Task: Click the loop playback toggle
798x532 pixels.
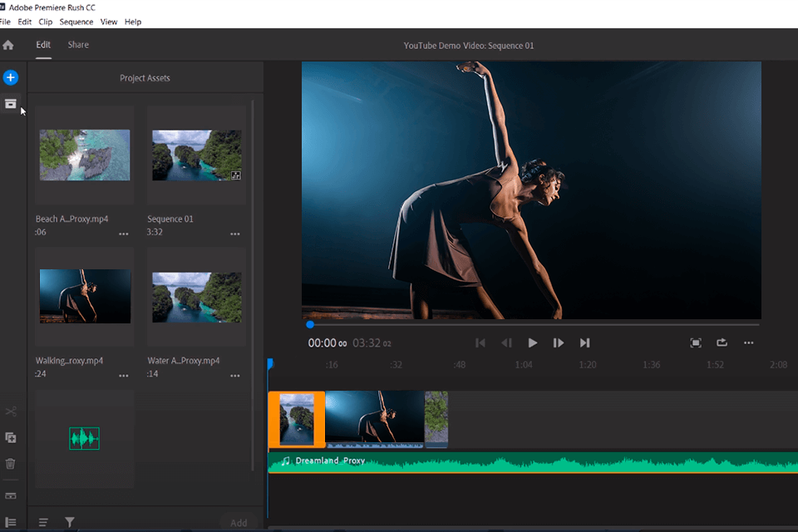Action: 722,342
